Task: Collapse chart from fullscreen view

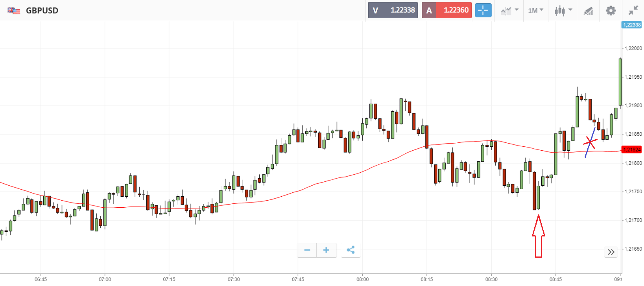Action: pos(633,11)
